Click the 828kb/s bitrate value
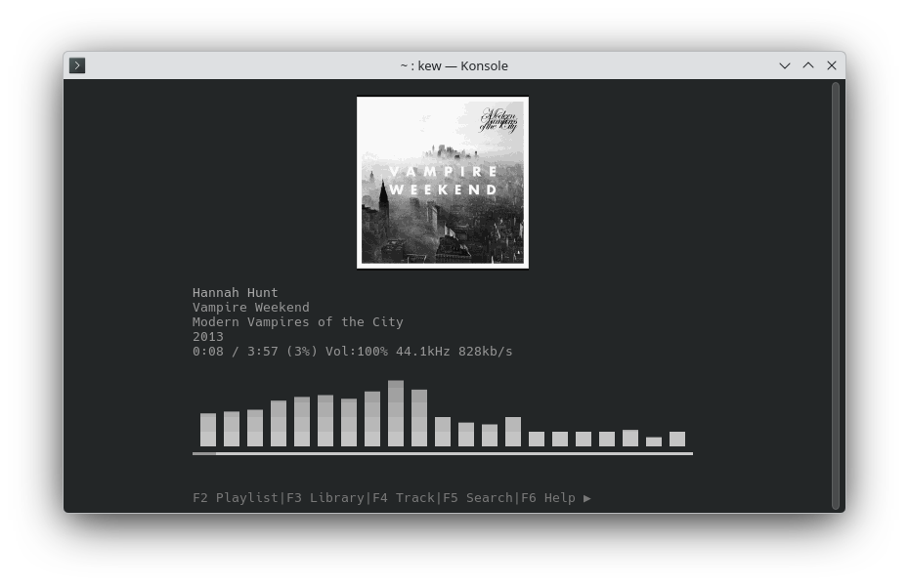The width and height of the screenshot is (909, 588). 485,351
